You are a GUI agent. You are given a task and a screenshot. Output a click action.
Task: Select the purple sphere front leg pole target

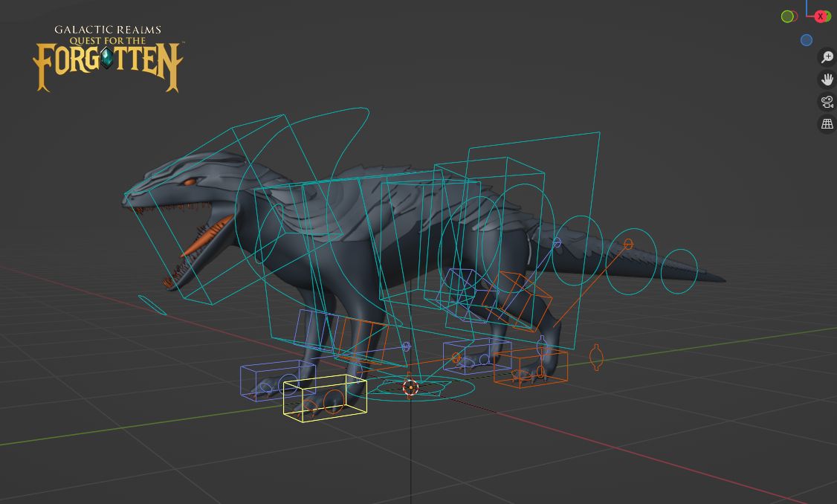click(x=406, y=347)
